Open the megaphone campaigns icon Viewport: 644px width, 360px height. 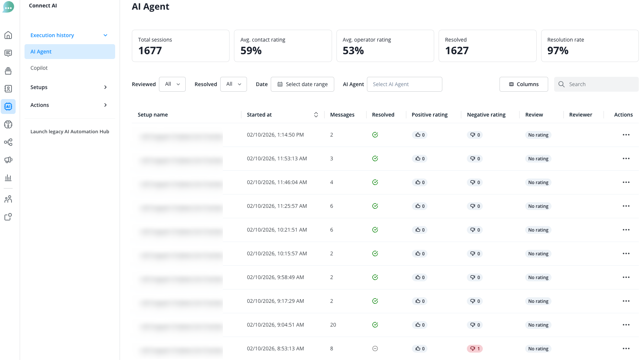pos(8,160)
